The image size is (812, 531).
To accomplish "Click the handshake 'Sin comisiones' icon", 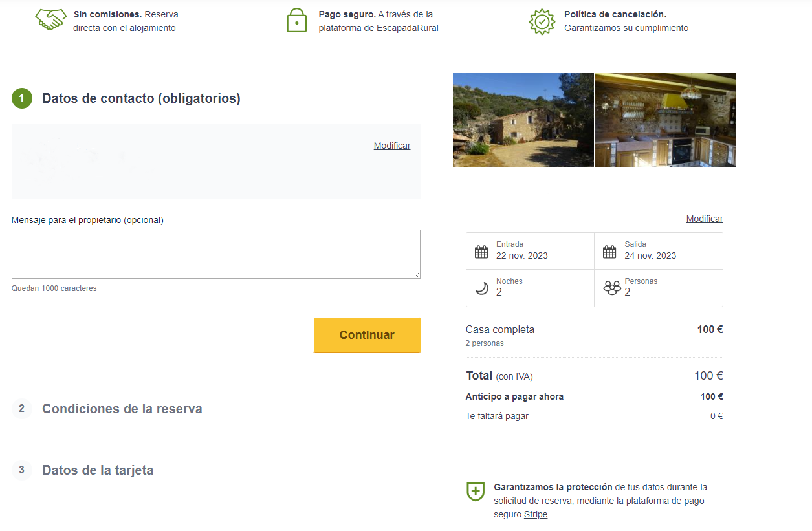I will click(51, 20).
